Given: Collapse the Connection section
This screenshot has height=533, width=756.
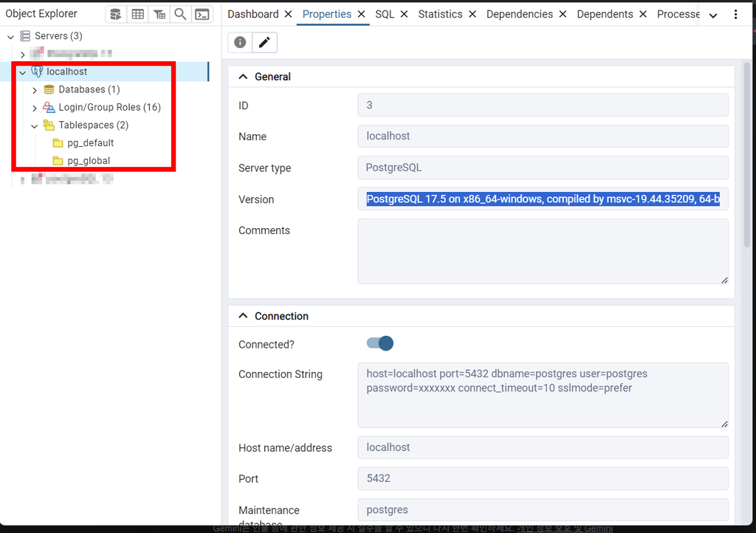Looking at the screenshot, I should pyautogui.click(x=244, y=316).
